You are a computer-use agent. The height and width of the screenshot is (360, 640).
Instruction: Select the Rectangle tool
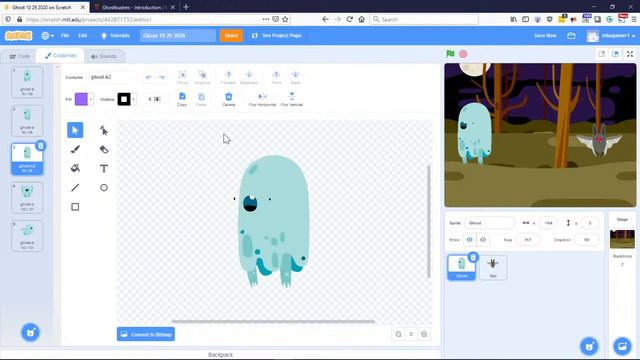pyautogui.click(x=75, y=207)
